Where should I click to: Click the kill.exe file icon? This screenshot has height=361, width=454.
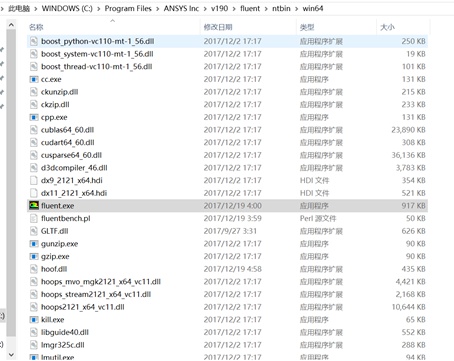tap(34, 320)
